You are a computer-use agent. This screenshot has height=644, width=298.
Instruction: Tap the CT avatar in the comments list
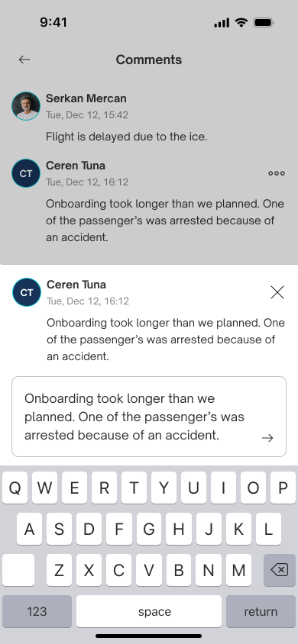click(x=26, y=173)
